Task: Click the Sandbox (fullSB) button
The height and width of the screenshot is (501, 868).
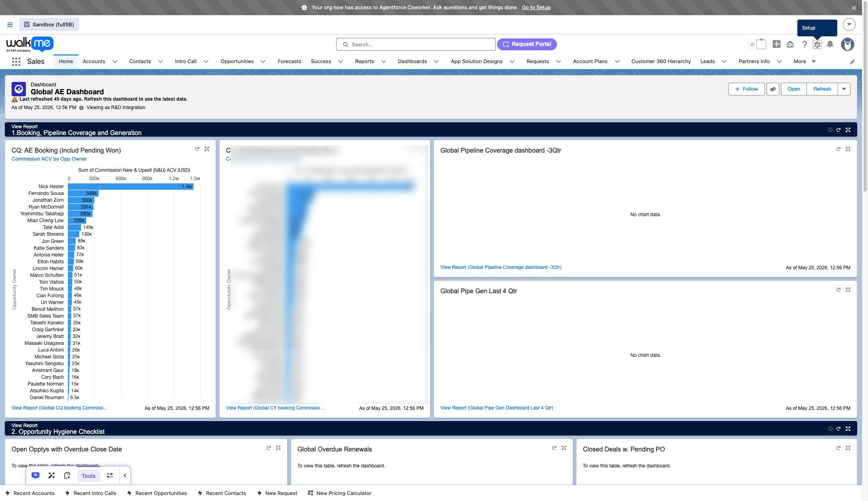Action: click(49, 25)
